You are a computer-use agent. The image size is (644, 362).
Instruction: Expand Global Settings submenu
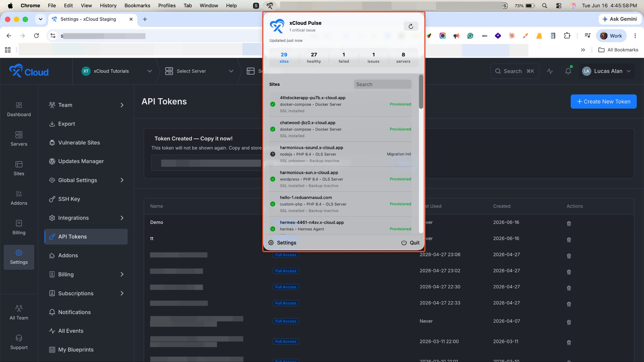86,180
